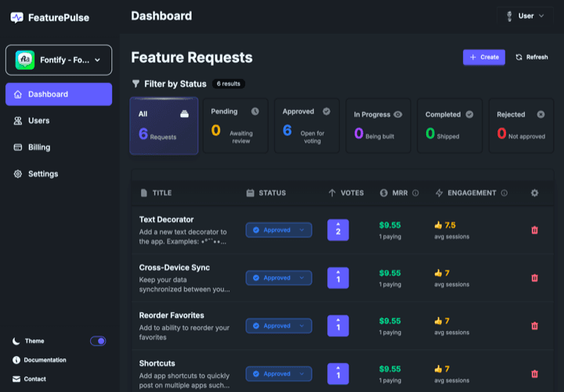Delete the Shortcuts request
564x392 pixels.
click(534, 374)
